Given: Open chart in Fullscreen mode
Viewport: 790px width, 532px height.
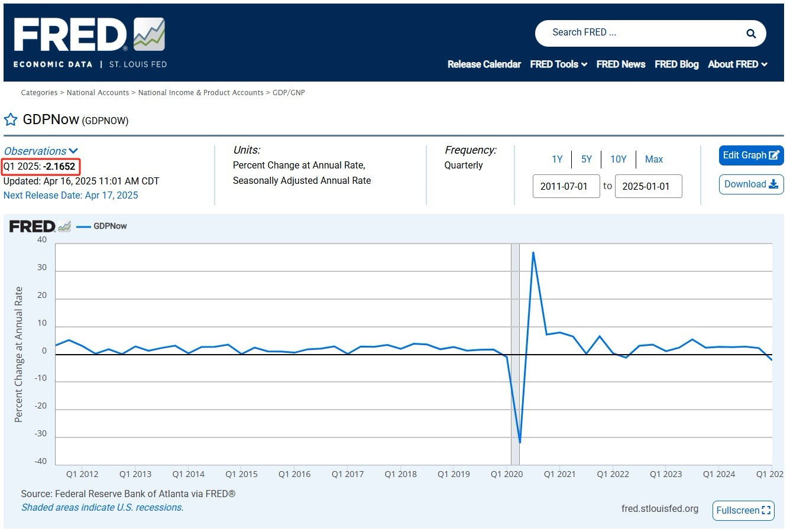Looking at the screenshot, I should [743, 510].
